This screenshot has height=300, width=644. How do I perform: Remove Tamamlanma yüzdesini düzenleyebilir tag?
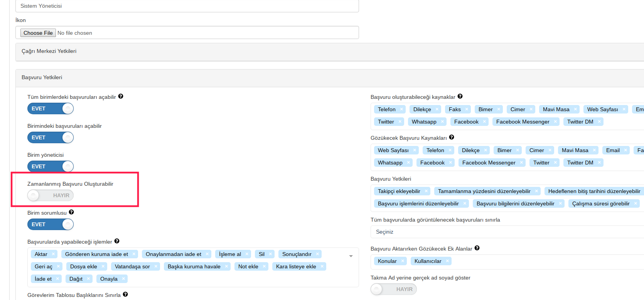pos(536,191)
